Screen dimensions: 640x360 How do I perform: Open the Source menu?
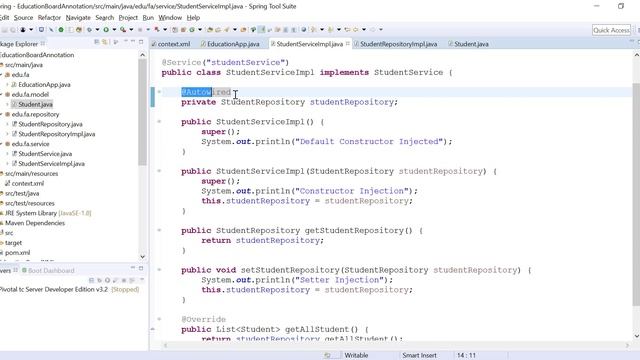click(23, 18)
